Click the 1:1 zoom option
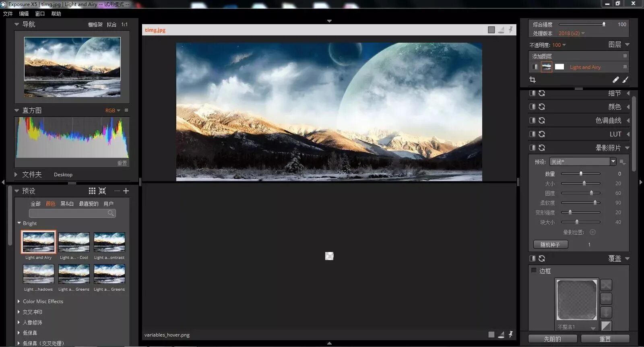This screenshot has height=347, width=644. tap(124, 25)
